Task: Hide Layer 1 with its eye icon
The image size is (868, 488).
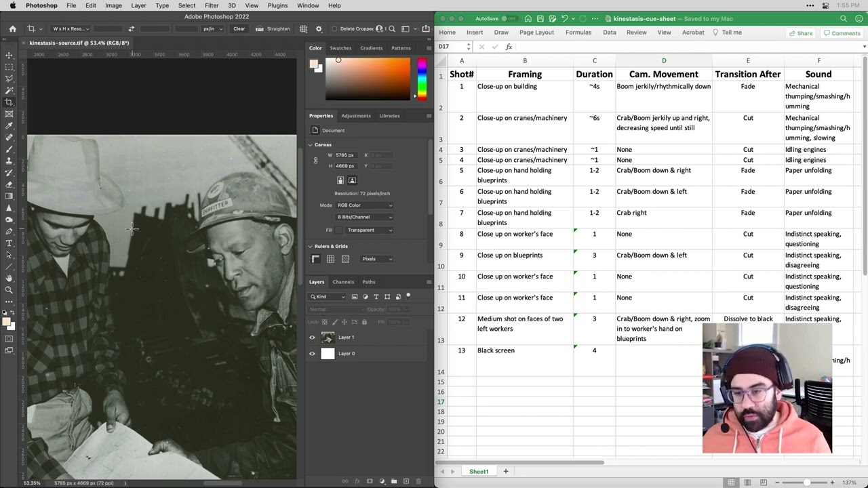Action: click(x=312, y=338)
